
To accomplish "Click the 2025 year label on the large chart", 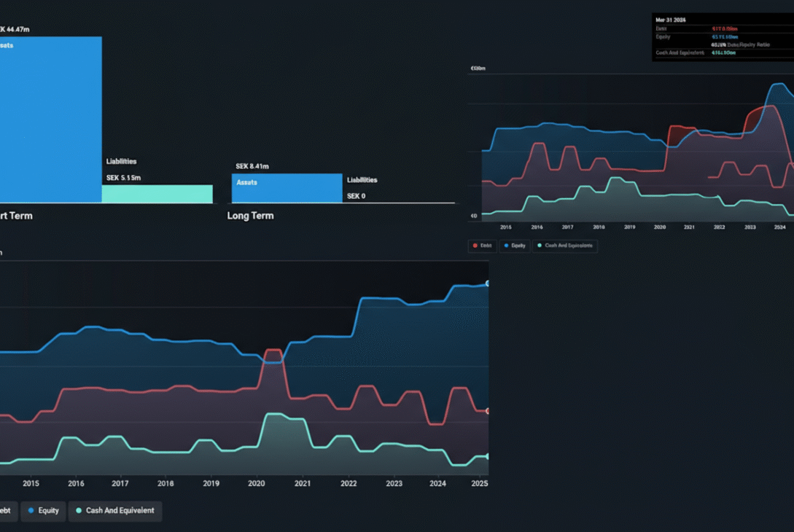I will [x=480, y=483].
